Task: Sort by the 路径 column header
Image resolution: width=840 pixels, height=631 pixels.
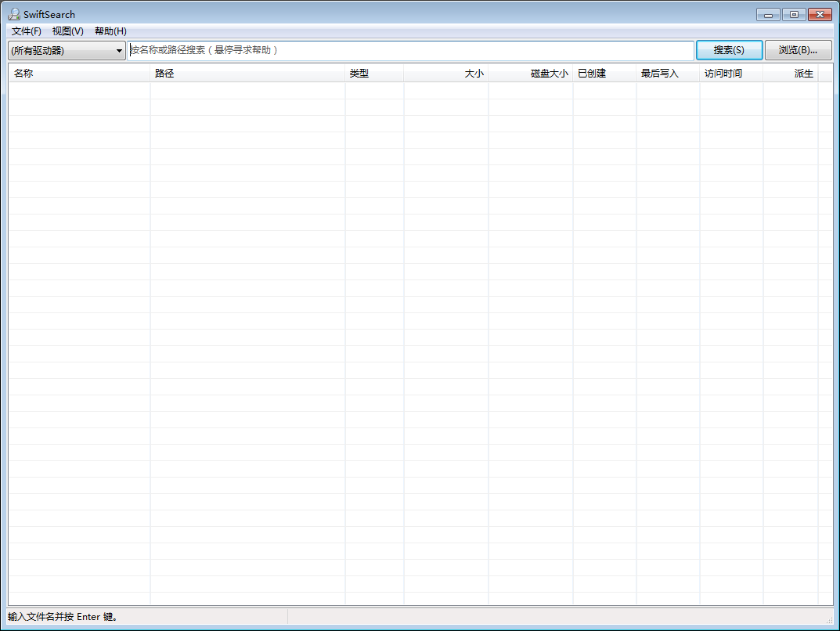Action: click(x=247, y=74)
